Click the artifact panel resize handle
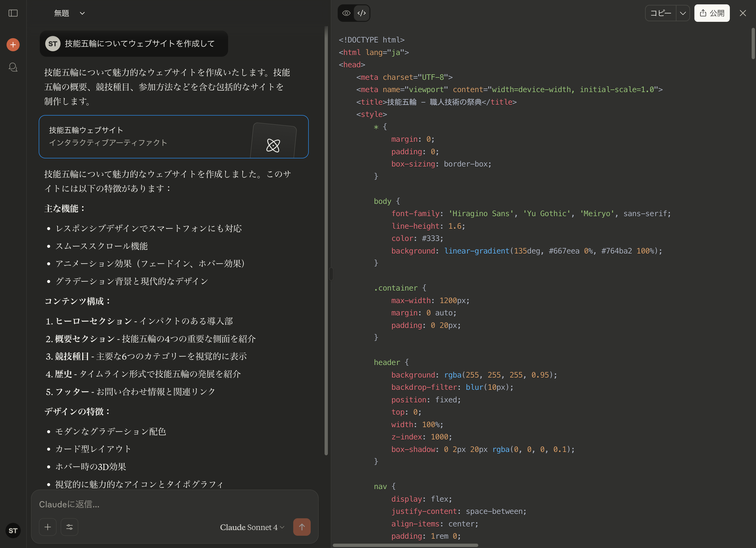 click(331, 274)
